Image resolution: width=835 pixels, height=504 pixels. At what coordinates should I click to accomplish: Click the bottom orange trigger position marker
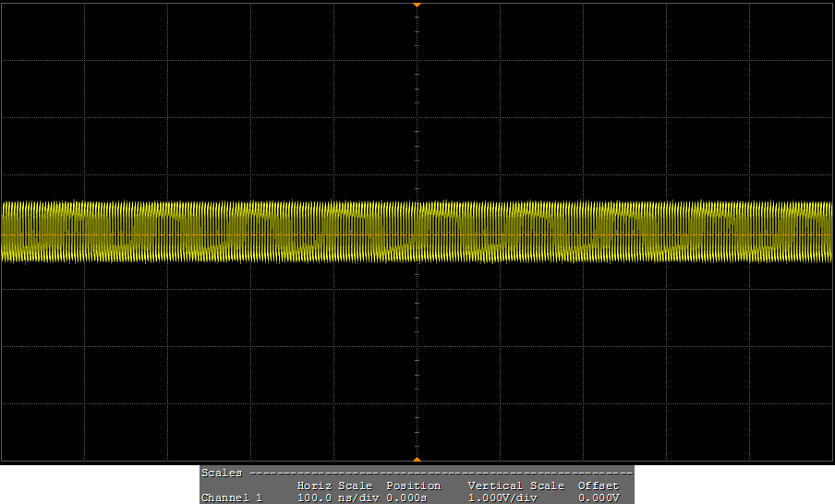(417, 459)
